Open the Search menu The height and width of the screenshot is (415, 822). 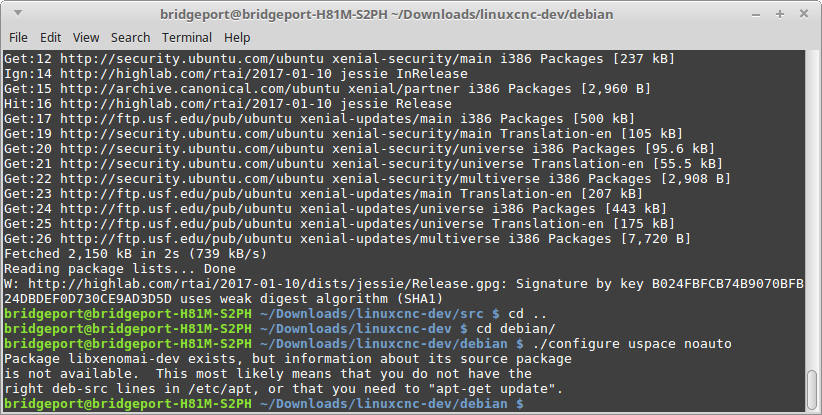130,37
